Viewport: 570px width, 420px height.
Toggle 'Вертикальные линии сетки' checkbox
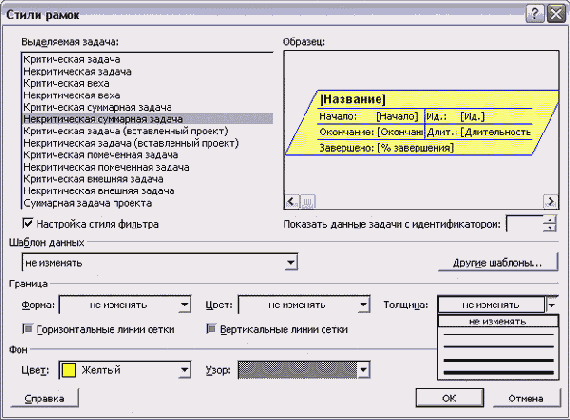click(x=211, y=329)
